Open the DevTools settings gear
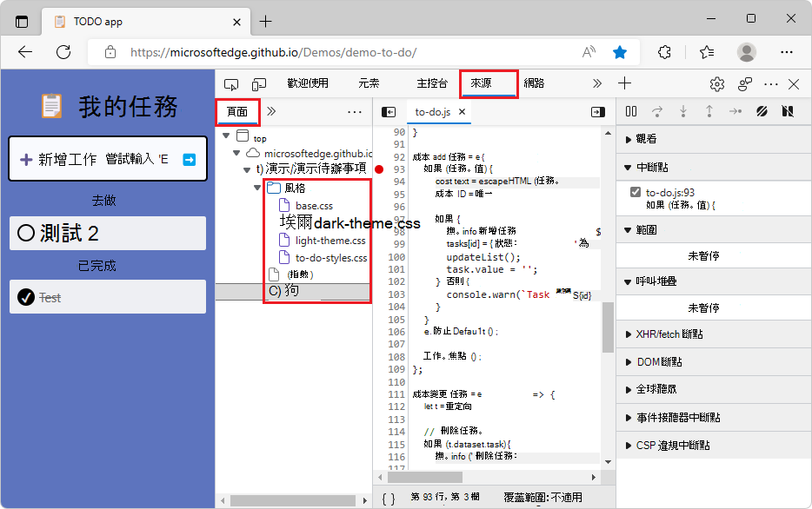Viewport: 812px width, 509px height. [717, 83]
